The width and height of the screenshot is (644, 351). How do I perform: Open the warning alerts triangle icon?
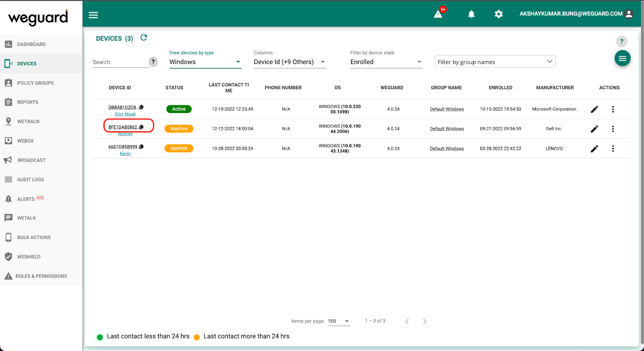coord(438,14)
